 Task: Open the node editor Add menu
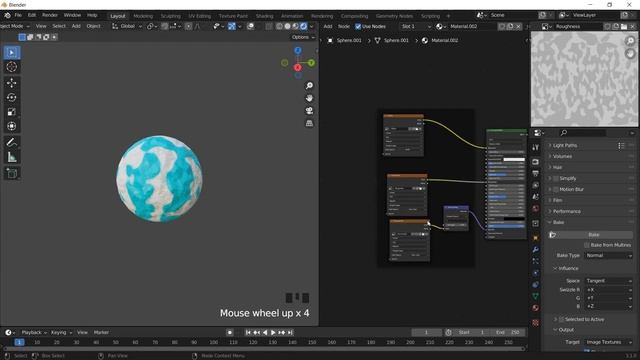(327, 27)
